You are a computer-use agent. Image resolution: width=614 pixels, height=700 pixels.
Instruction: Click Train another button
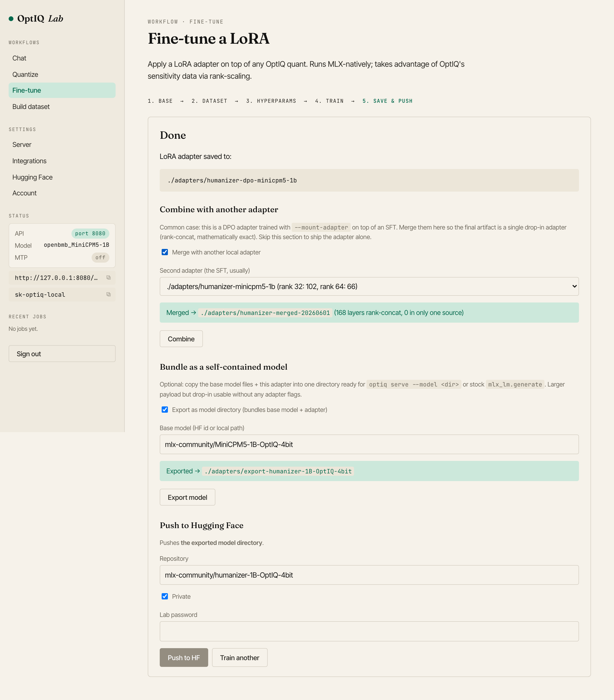tap(240, 658)
